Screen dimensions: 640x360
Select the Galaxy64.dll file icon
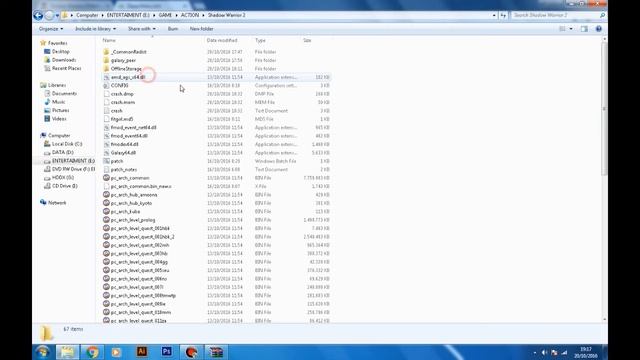[106, 153]
